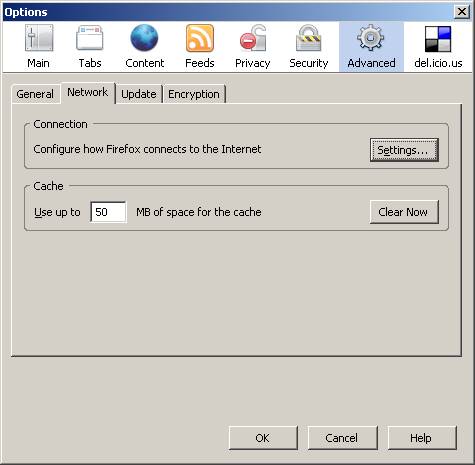Select the Advanced gear icon

[x=371, y=38]
